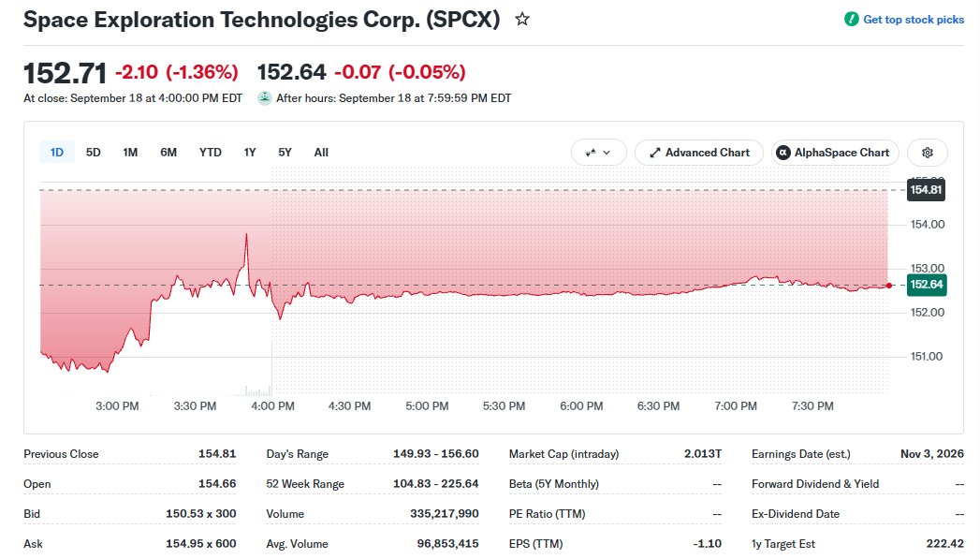Select the 1D time range
This screenshot has width=980, height=559.
pos(57,153)
